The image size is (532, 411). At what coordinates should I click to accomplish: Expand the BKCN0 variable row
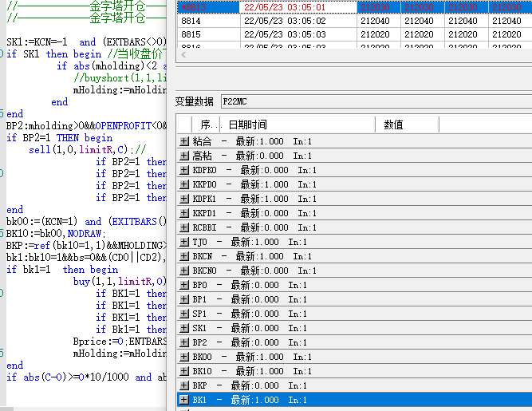(184, 271)
